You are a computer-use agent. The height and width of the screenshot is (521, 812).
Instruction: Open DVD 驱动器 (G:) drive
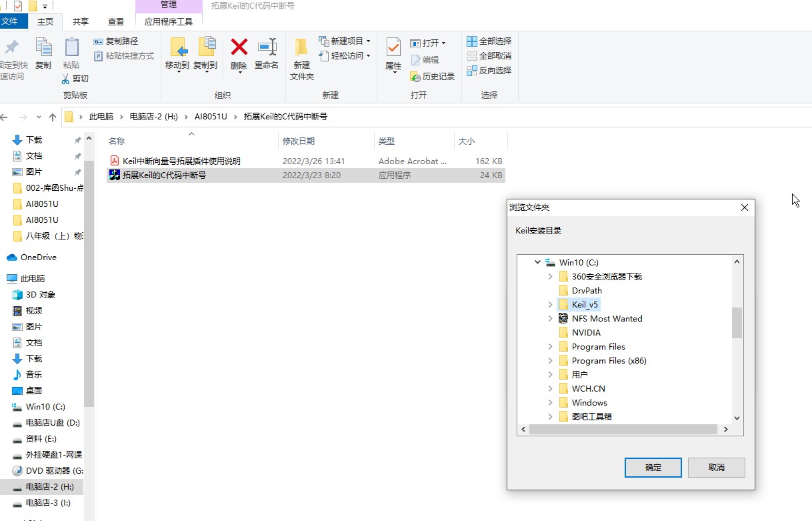[x=47, y=471]
